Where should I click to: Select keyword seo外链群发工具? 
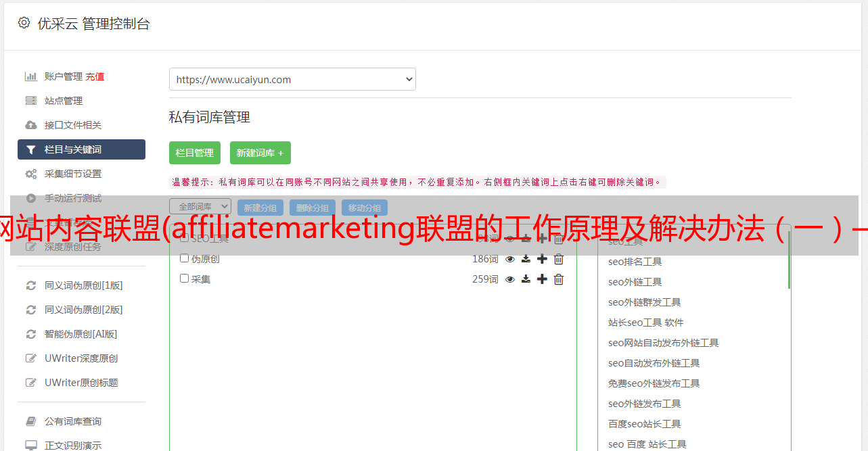pos(644,302)
